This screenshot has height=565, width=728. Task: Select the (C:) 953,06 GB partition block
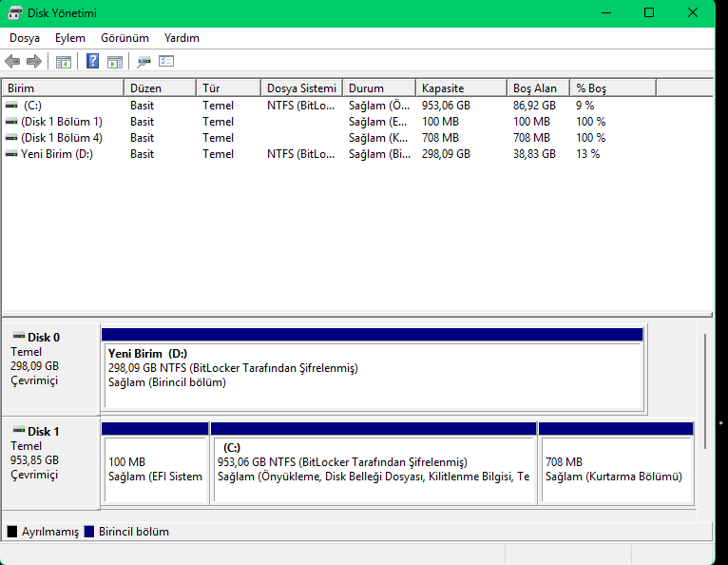[x=374, y=463]
